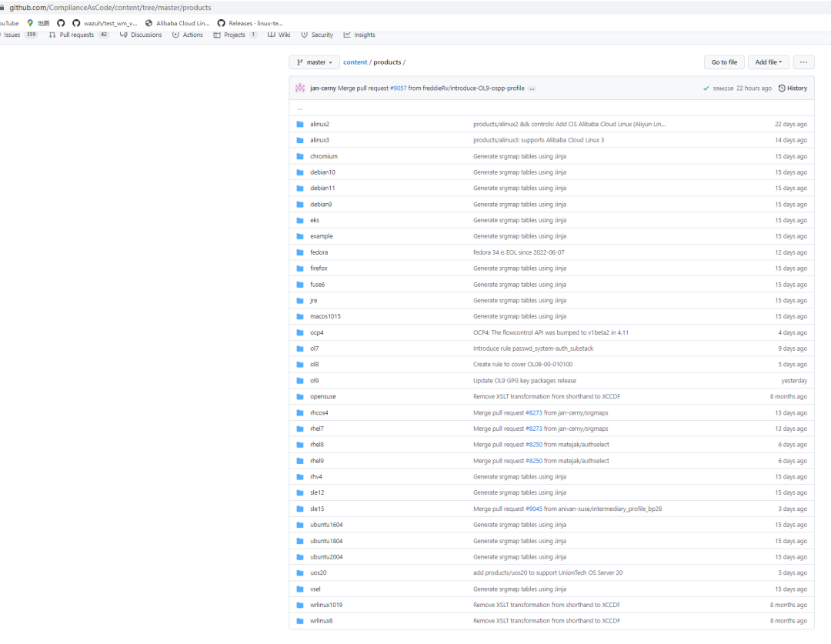Viewport: 831px width, 644px height.
Task: Click jan-cerny avatar image
Action: pyautogui.click(x=300, y=88)
